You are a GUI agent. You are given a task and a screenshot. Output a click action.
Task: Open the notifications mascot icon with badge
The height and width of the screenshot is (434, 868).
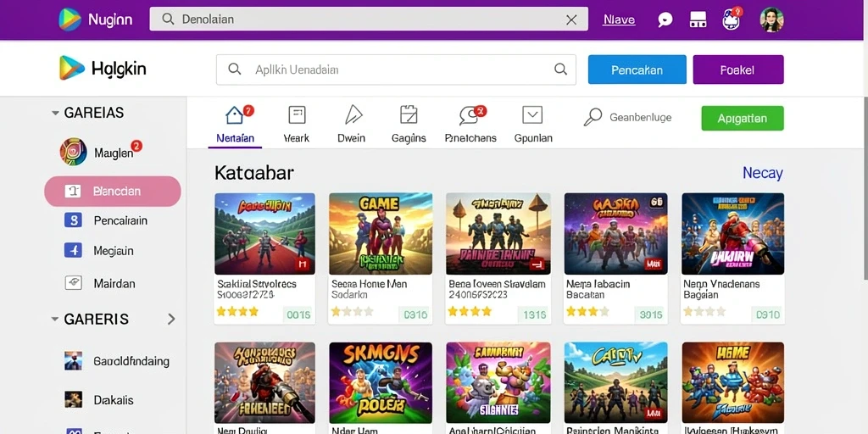point(732,19)
